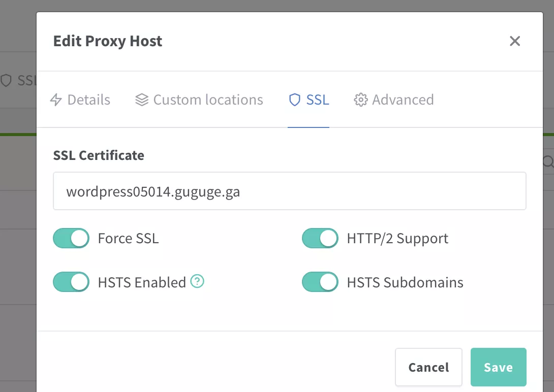Viewport: 554px width, 392px height.
Task: Toggle the HSTS Enabled switch
Action: pos(71,282)
